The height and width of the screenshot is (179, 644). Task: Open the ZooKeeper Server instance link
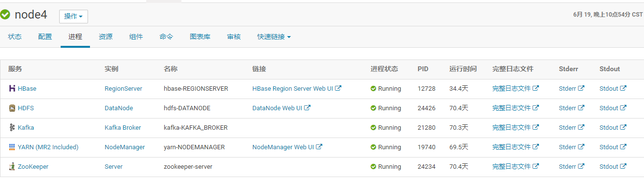pos(113,167)
